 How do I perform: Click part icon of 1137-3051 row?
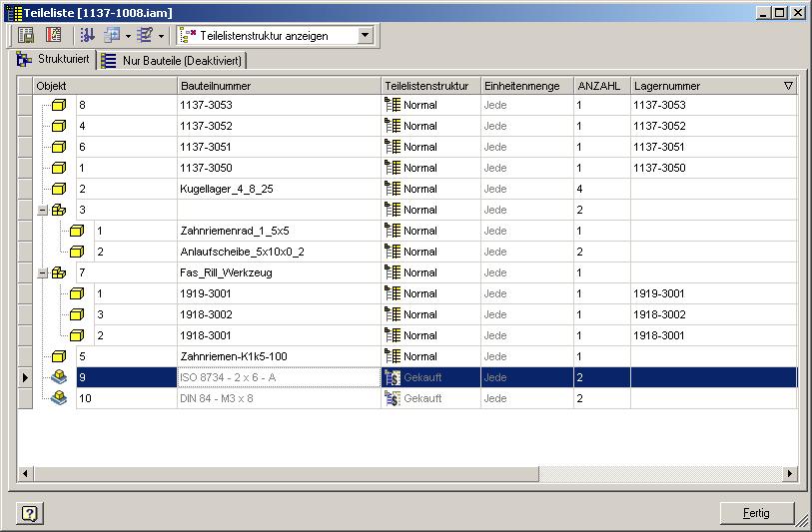click(x=59, y=147)
